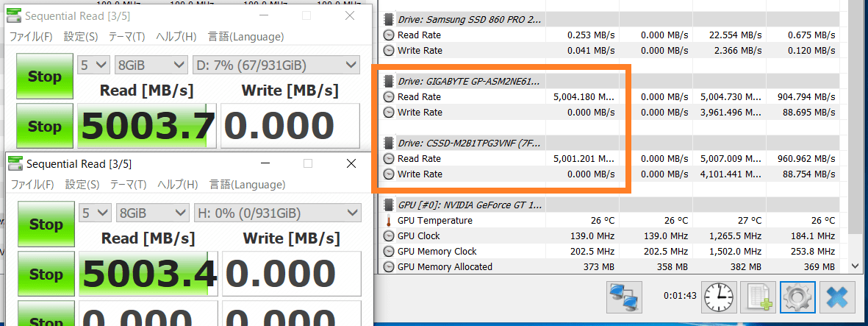Open HWiNFO sensor settings gear icon
Screen dimensions: 868x326
(797, 298)
